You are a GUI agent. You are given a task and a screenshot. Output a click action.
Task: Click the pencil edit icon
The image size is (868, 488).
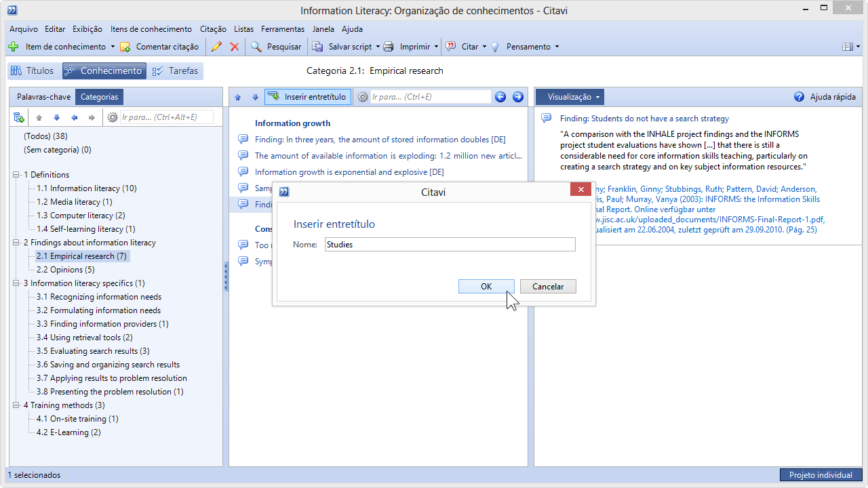click(x=216, y=47)
